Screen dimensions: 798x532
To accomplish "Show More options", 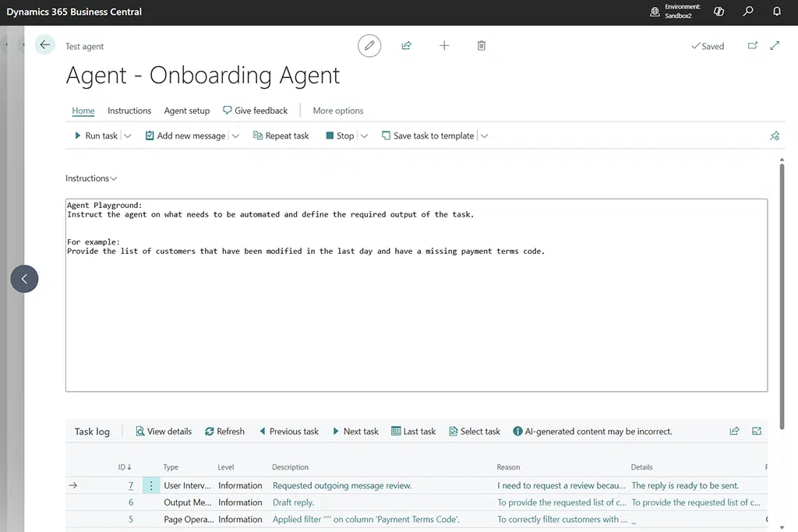I will (x=338, y=111).
